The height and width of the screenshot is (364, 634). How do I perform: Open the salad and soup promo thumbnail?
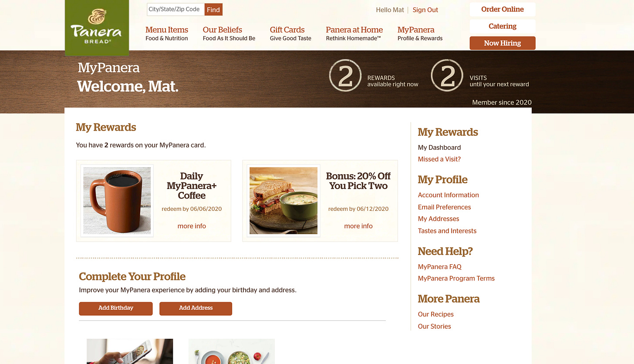(x=232, y=351)
